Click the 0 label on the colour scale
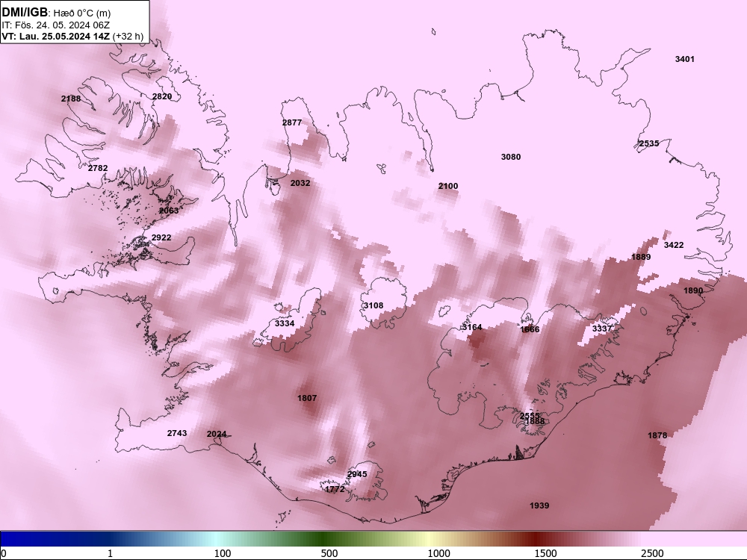 [x=4, y=553]
